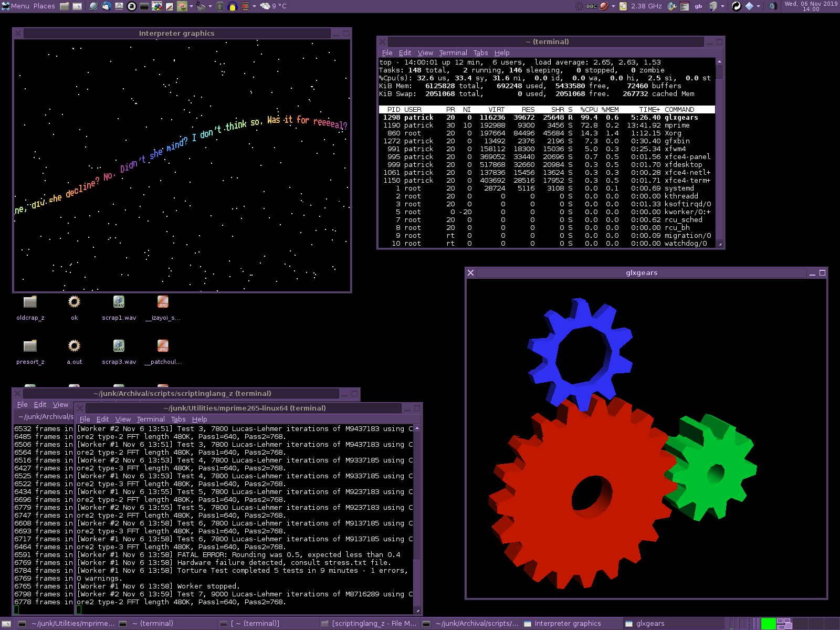The width and height of the screenshot is (840, 630).
Task: Click show desktop icon on bottom panel
Action: (x=7, y=624)
